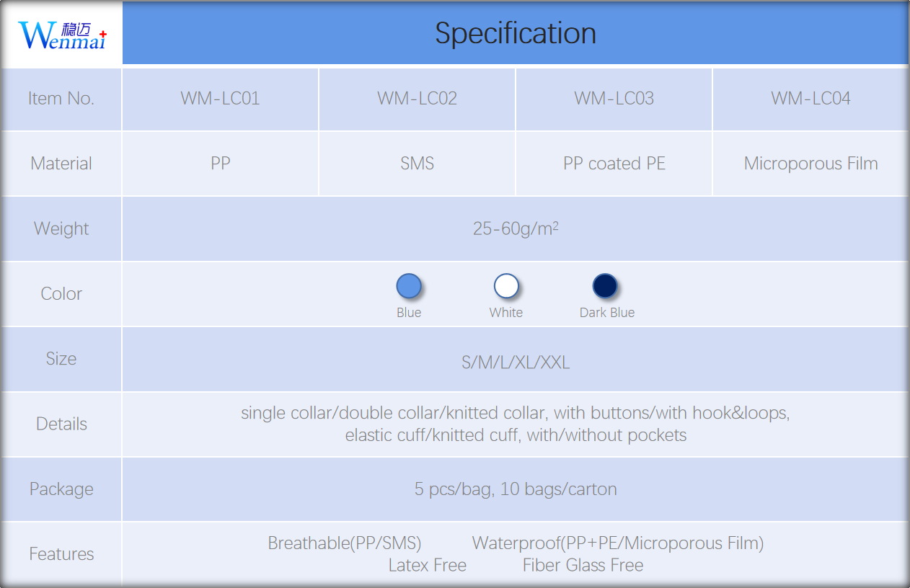Screen dimensions: 910x588
Task: Click the Fiber Glass Free feature text
Action: point(583,566)
